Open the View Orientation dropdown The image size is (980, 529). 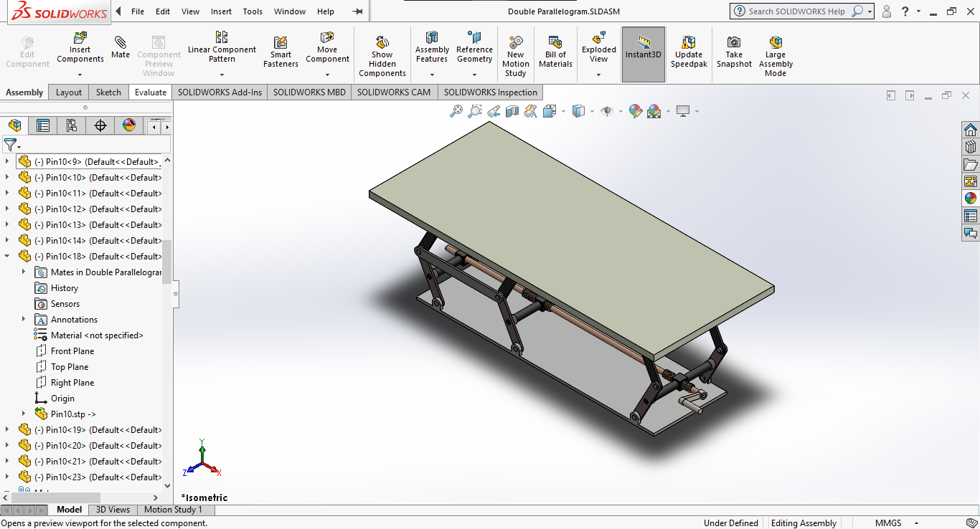point(563,111)
